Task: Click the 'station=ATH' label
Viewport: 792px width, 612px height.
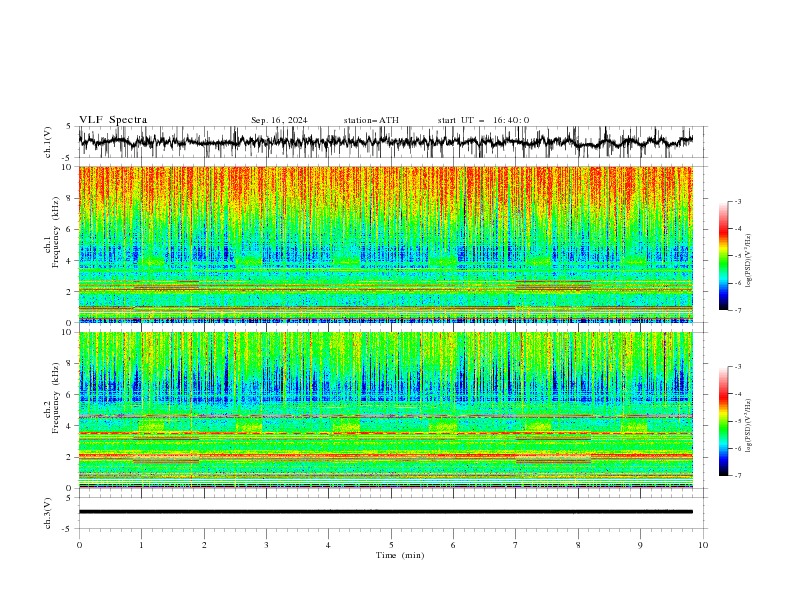Action: pos(371,120)
